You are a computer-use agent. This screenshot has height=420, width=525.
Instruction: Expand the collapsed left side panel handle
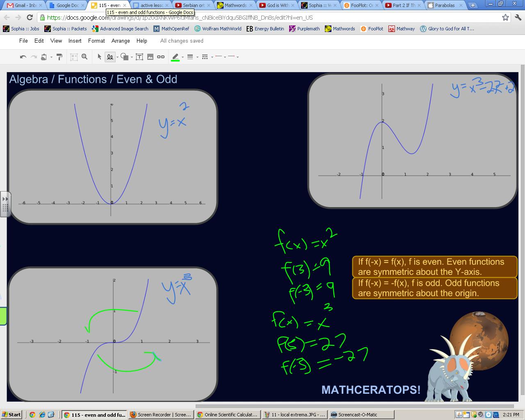coord(5,204)
